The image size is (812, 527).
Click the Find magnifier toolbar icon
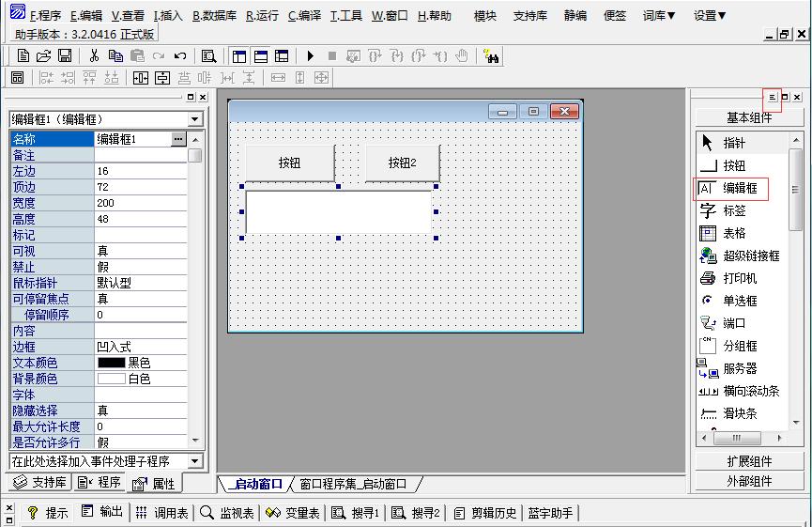tap(208, 56)
